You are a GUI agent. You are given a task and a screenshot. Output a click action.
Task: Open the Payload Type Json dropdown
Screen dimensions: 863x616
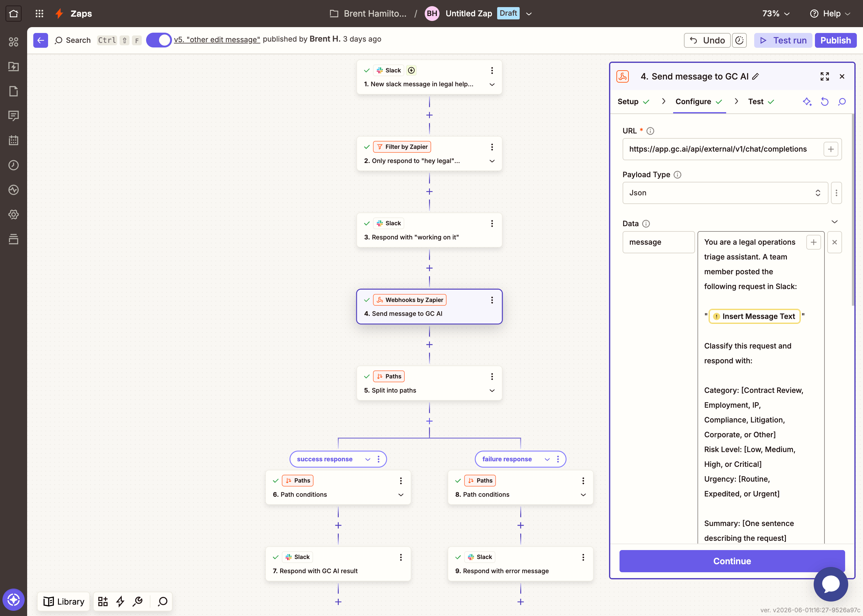click(x=725, y=193)
